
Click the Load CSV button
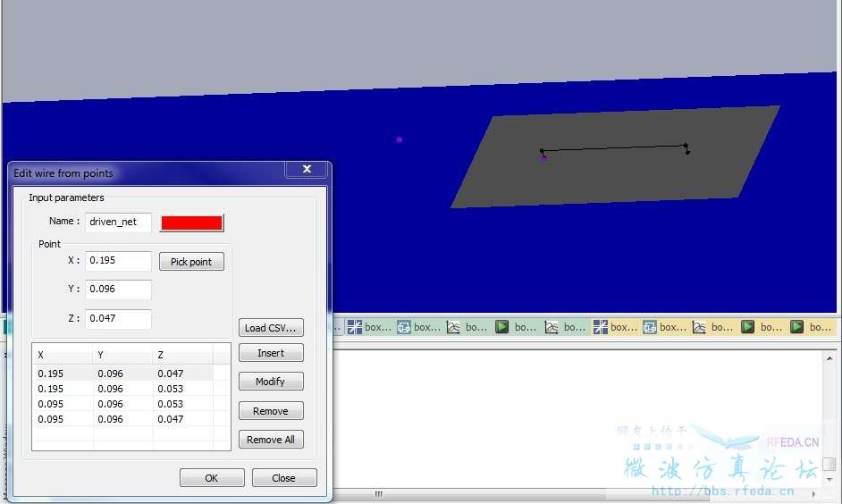[271, 327]
